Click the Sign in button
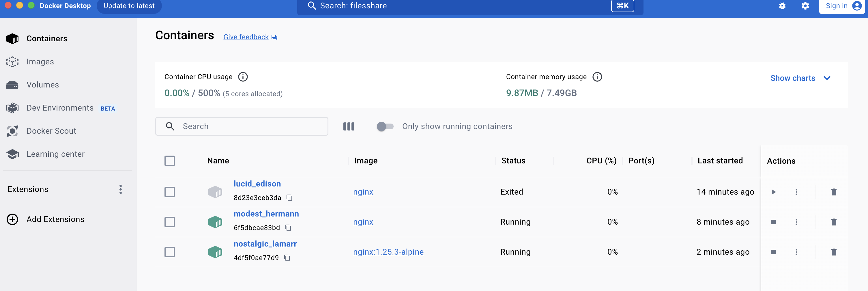 point(842,6)
